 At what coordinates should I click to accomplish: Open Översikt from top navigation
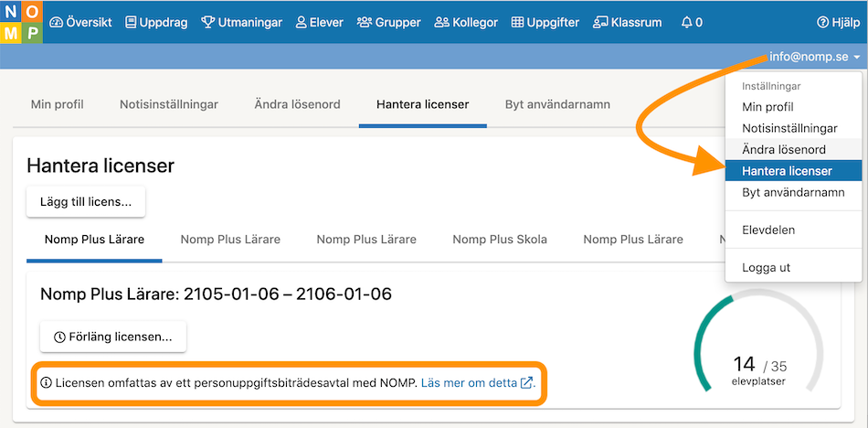tap(80, 22)
